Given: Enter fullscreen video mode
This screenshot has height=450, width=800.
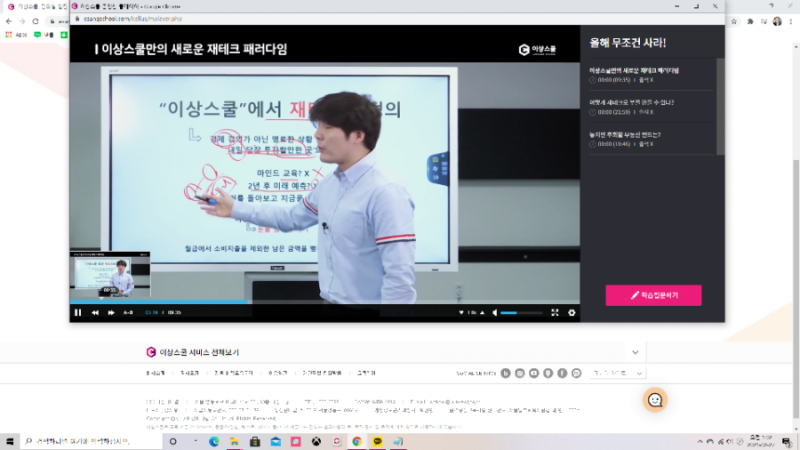Looking at the screenshot, I should click(555, 313).
